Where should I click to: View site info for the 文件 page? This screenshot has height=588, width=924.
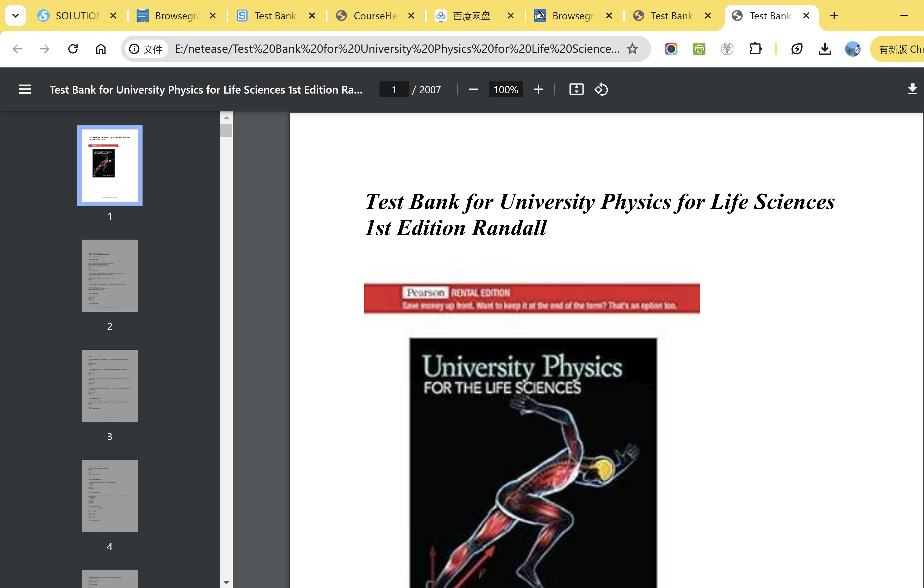(146, 49)
